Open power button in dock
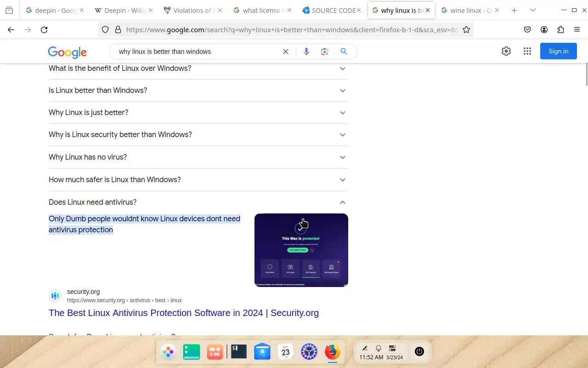Image resolution: width=588 pixels, height=368 pixels. tap(419, 351)
